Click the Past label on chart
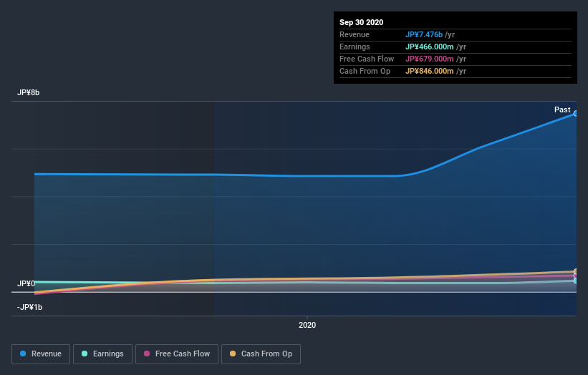 pyautogui.click(x=562, y=109)
